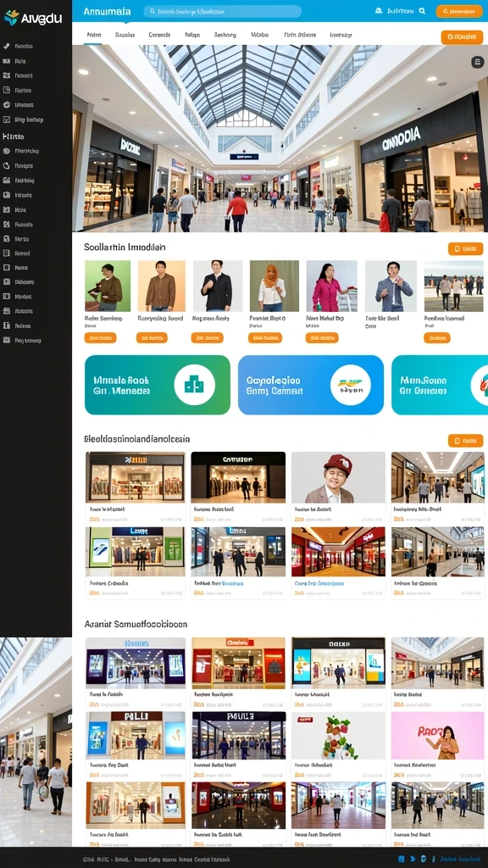
Task: Open the dark round menu icon on hero image
Action: pos(477,62)
